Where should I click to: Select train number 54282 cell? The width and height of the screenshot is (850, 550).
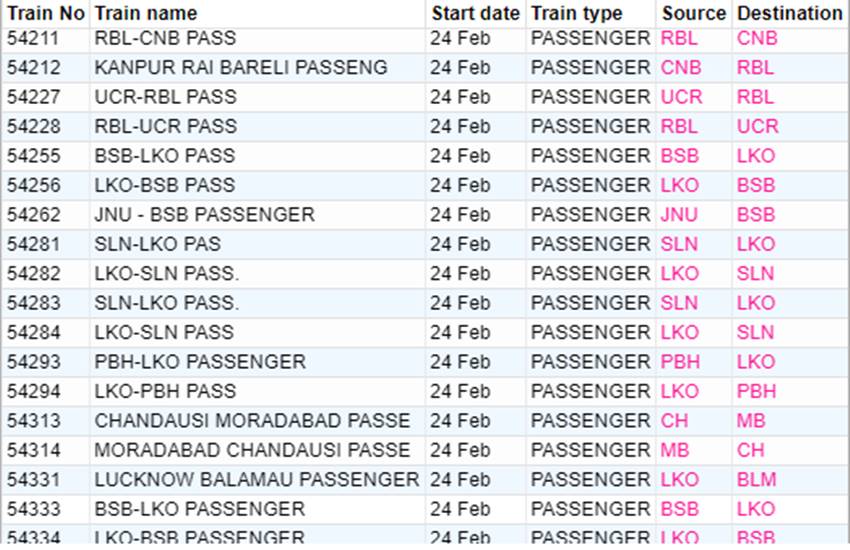click(34, 274)
